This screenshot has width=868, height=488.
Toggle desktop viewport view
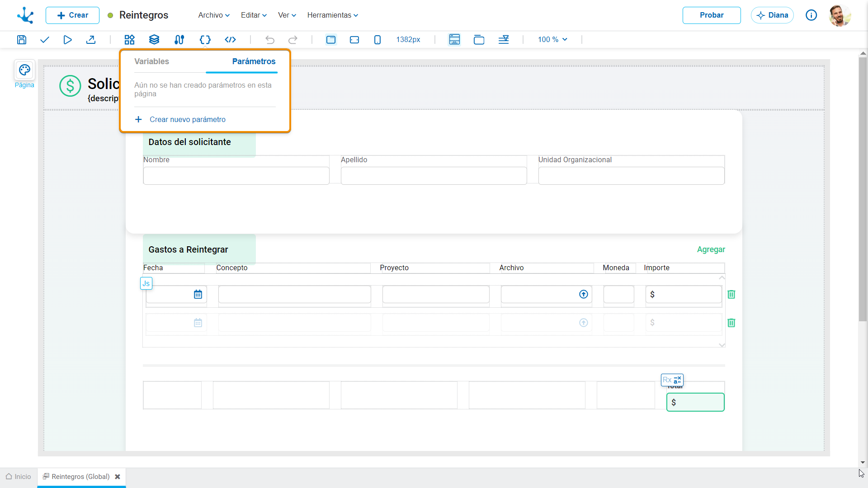pos(331,40)
